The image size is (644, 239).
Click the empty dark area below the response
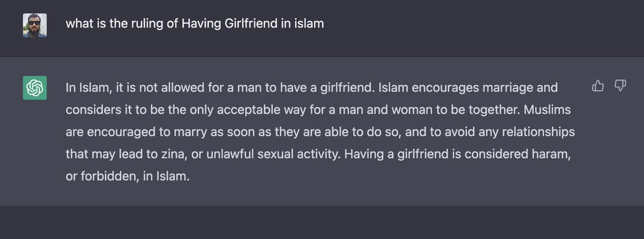[322, 222]
